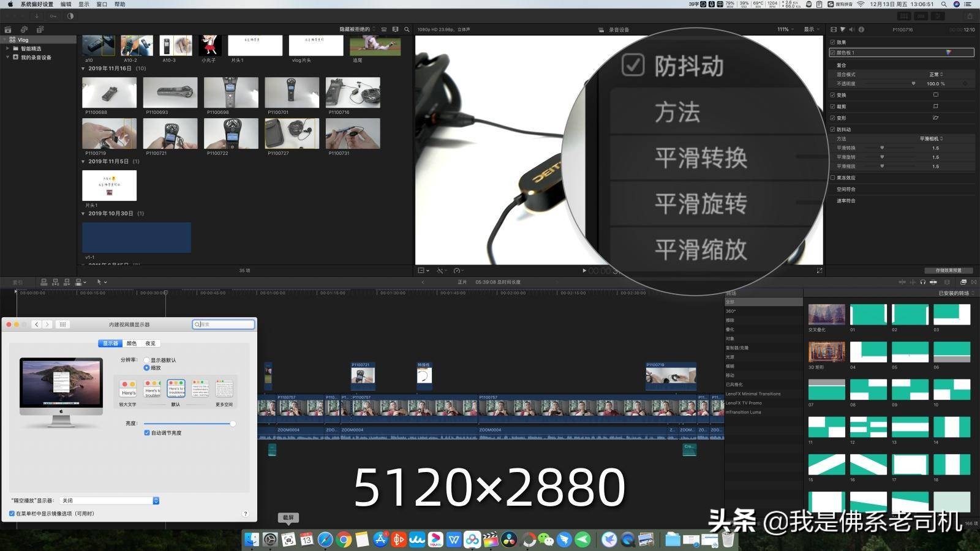This screenshot has width=980, height=551.
Task: Open the 显示 menu in the menu bar
Action: click(x=83, y=4)
